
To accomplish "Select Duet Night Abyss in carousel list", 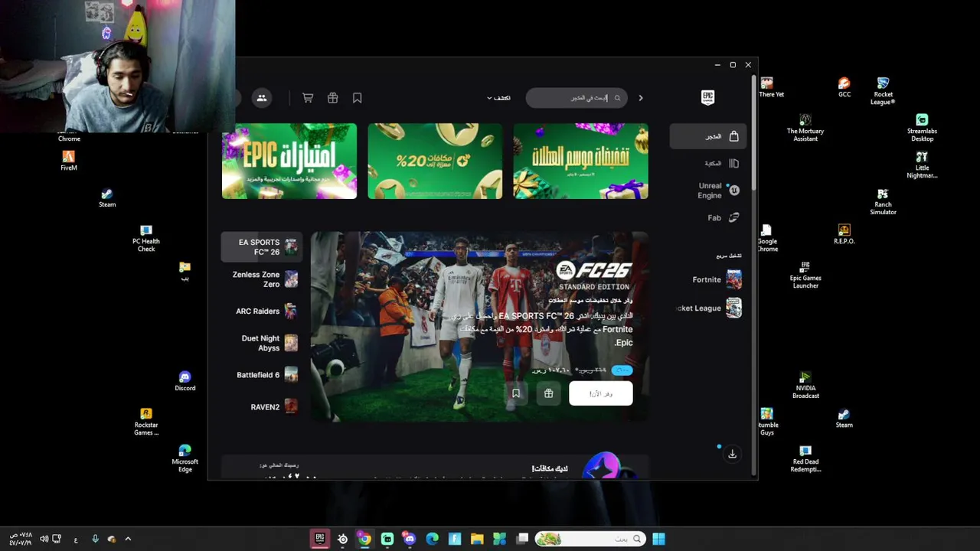I will pyautogui.click(x=262, y=343).
